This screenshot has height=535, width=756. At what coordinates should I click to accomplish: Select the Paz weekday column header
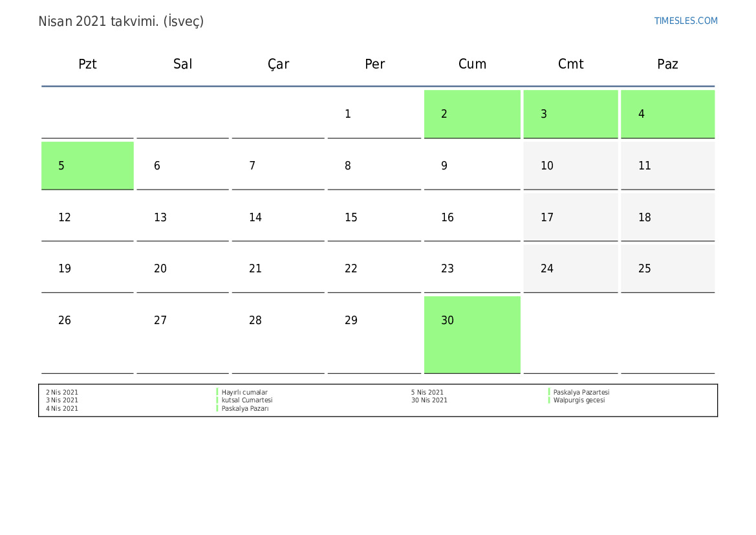coord(667,64)
